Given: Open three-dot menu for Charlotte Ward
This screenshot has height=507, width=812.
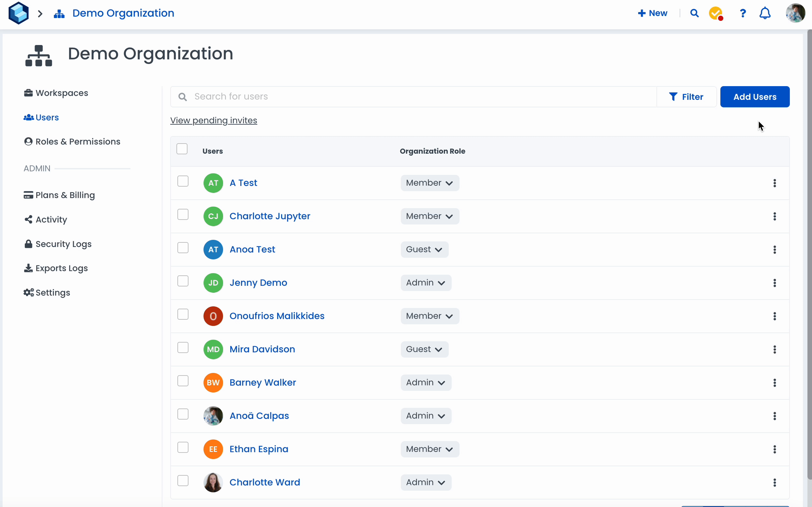Looking at the screenshot, I should coord(774,483).
